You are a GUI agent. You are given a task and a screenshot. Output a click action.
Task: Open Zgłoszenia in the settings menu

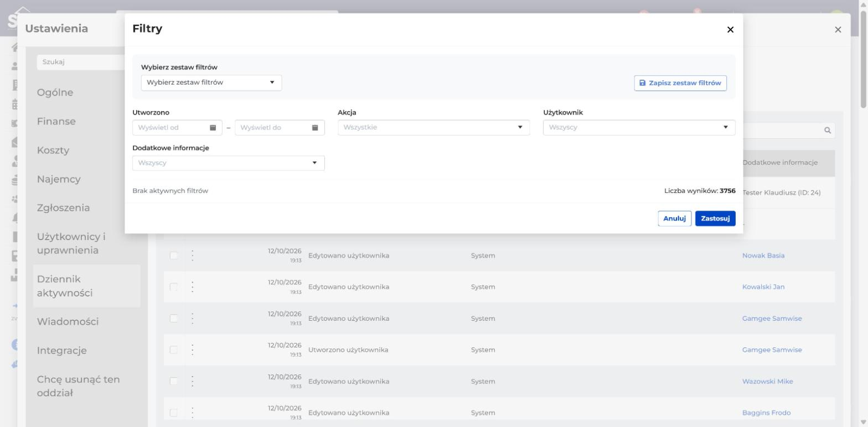click(63, 208)
